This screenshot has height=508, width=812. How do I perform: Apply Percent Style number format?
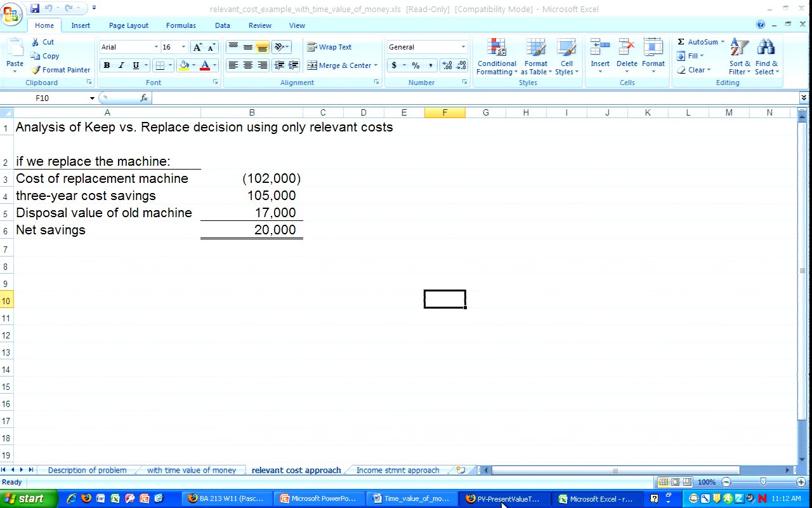[x=416, y=65]
